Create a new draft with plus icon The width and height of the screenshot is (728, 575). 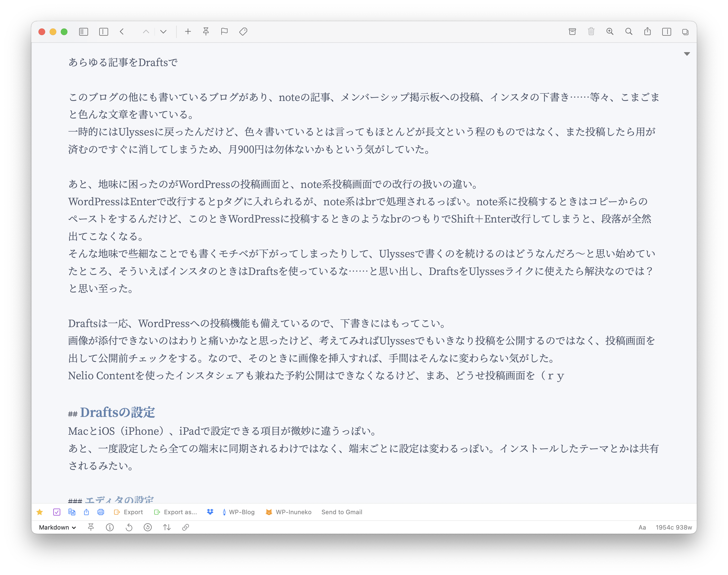(188, 32)
